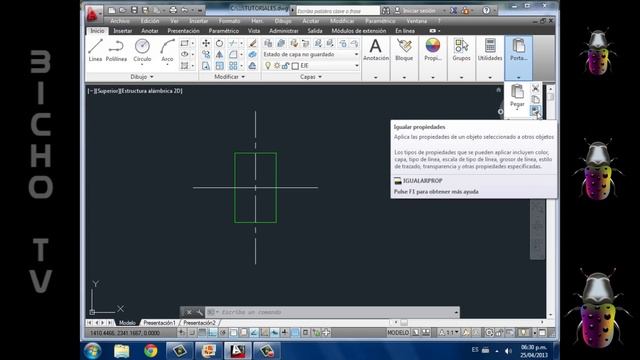The image size is (640, 360).
Task: Click the Fillet tool in the Modificar panel
Action: (233, 54)
